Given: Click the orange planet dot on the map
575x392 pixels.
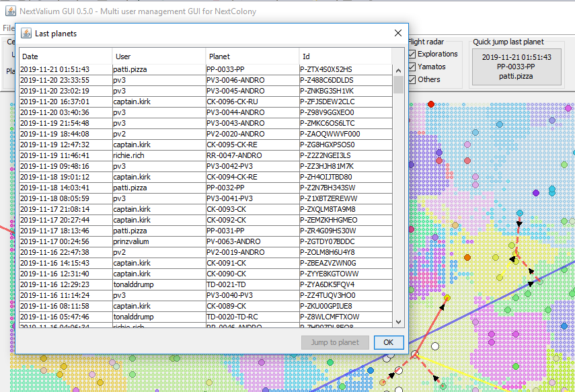Looking at the screenshot, I should [467, 258].
